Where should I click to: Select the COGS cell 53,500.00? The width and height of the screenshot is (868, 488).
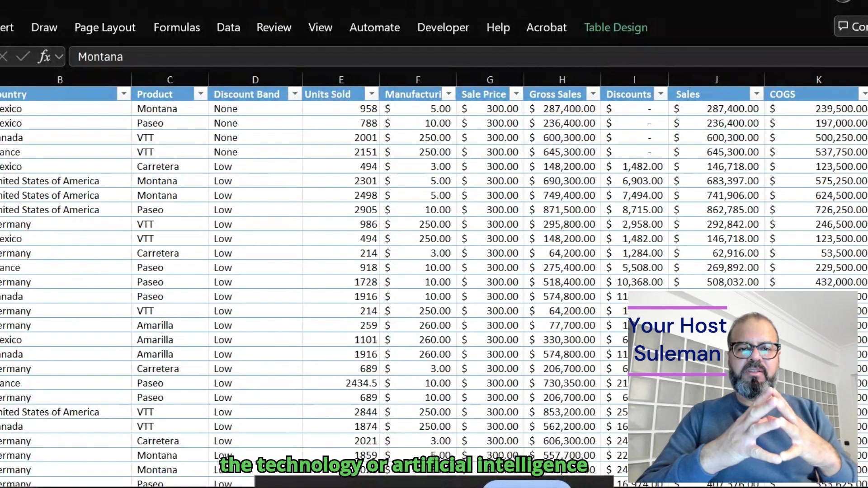pyautogui.click(x=816, y=253)
